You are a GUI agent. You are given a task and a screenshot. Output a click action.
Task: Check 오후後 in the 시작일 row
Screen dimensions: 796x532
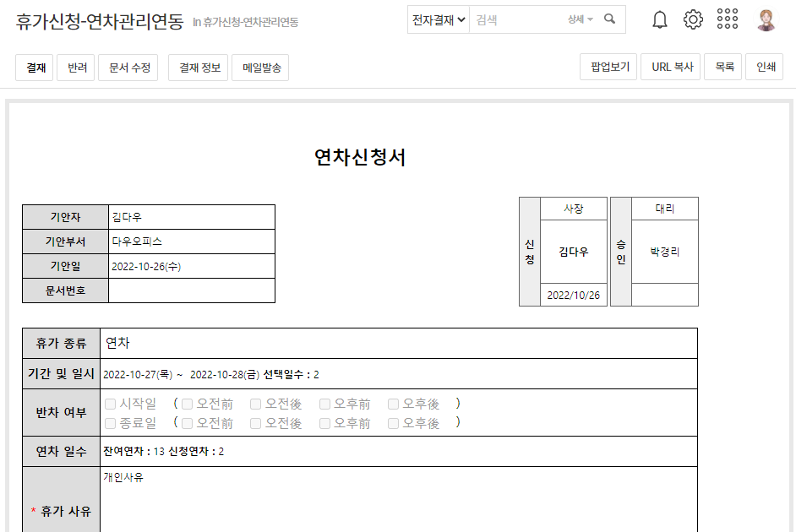pos(393,404)
